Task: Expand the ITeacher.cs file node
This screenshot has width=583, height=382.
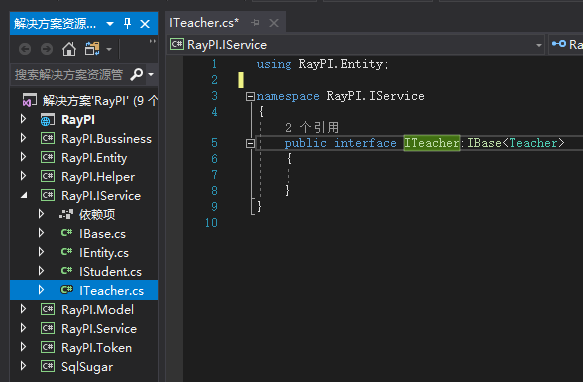Action: (41, 290)
